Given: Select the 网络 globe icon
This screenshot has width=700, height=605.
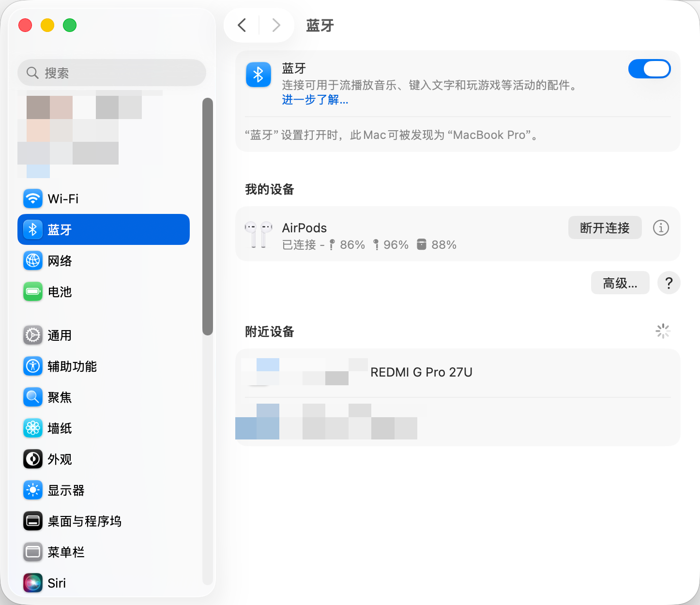Looking at the screenshot, I should click(x=33, y=260).
